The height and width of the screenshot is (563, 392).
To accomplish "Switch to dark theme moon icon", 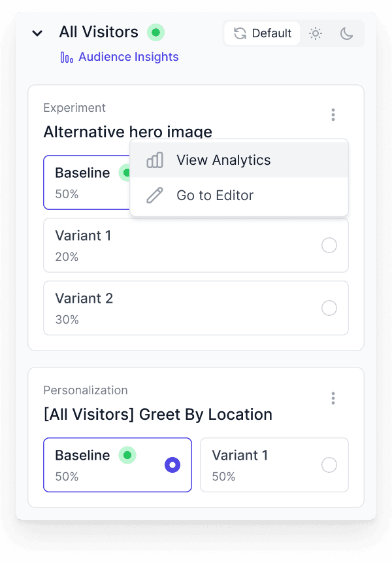I will 346,34.
